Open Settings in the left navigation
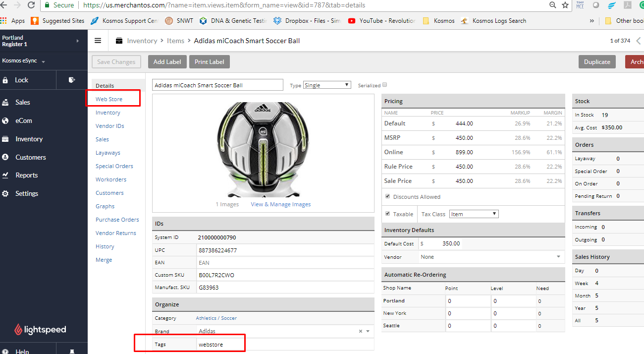The height and width of the screenshot is (354, 644). click(27, 193)
